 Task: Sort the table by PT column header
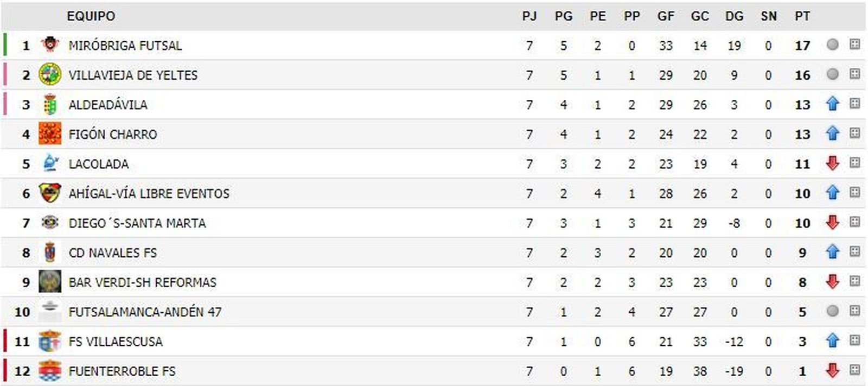tap(802, 16)
